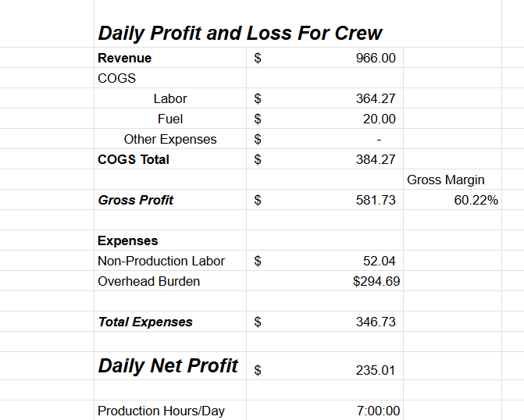Screen dimensions: 524x420
Task: Select the COGS Total value 384.27
Action: (x=376, y=159)
